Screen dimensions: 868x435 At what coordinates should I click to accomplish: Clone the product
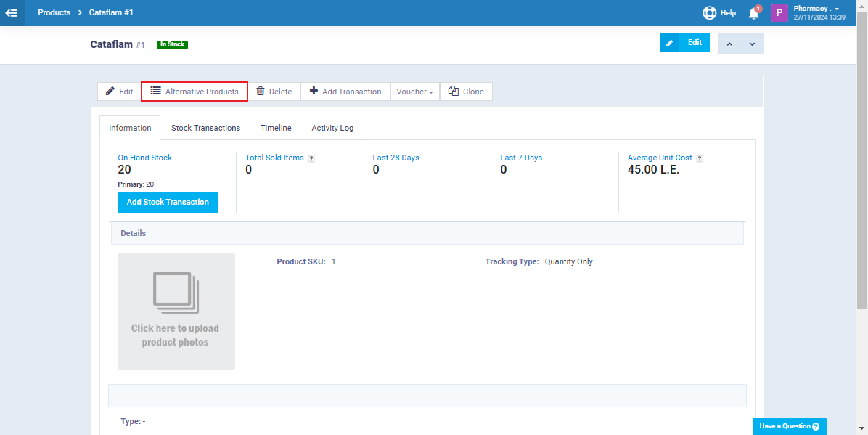(x=466, y=92)
